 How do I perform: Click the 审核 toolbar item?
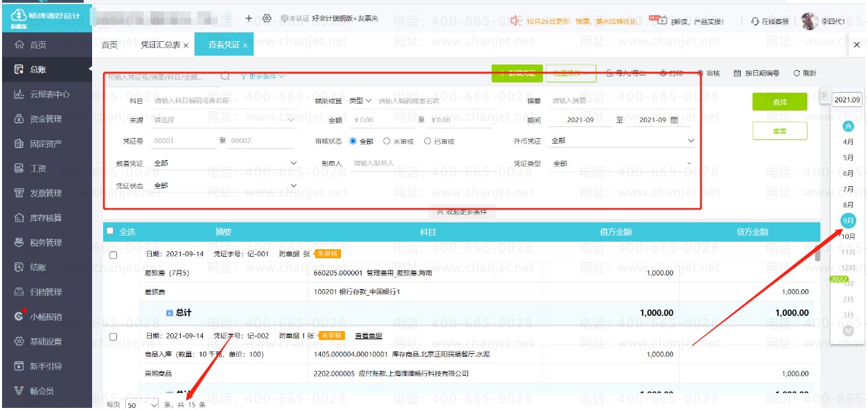708,73
